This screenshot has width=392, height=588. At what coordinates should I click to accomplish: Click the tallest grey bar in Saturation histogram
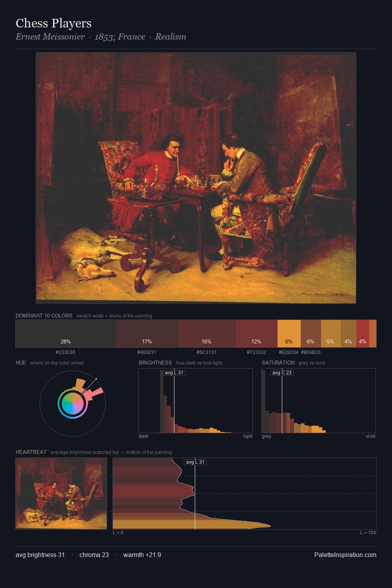point(263,401)
